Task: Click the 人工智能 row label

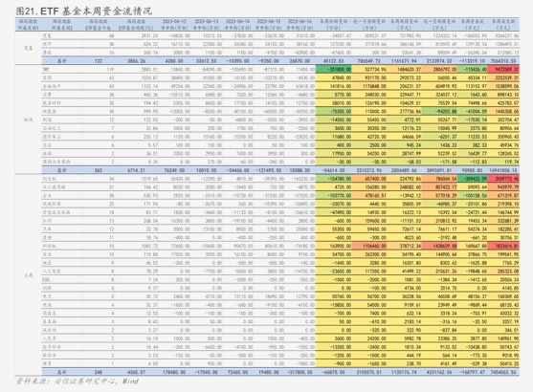Action: point(52,272)
